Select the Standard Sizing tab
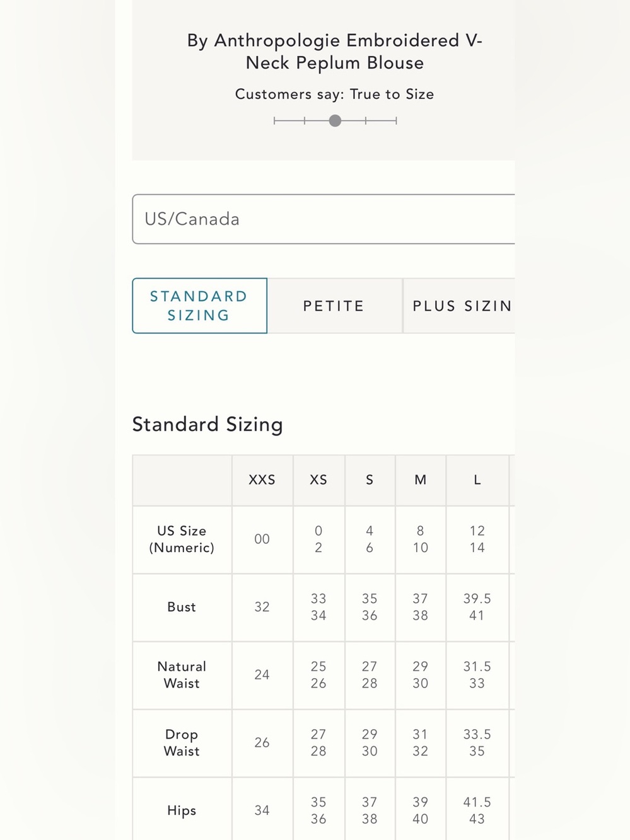The height and width of the screenshot is (840, 630). tap(199, 306)
